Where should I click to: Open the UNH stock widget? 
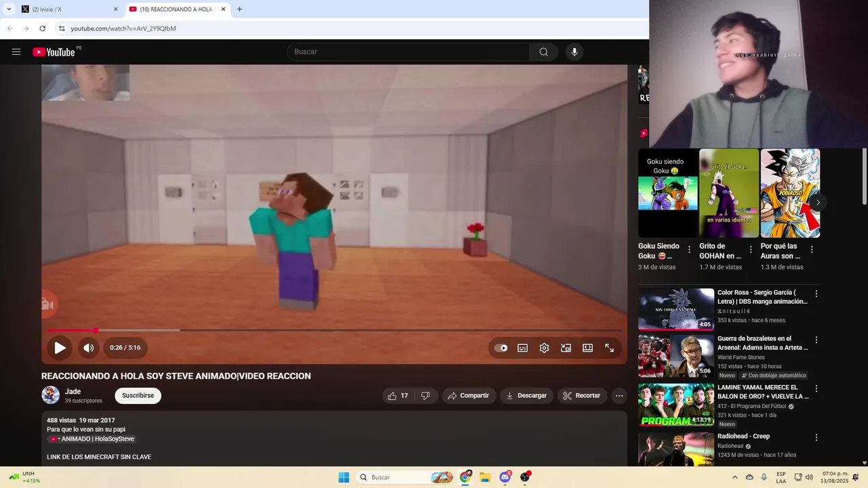pyautogui.click(x=24, y=477)
